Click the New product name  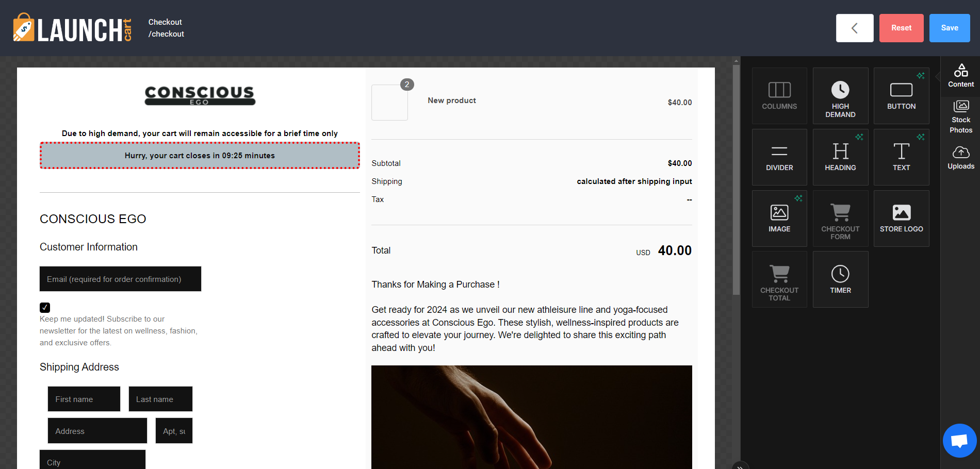(x=452, y=100)
